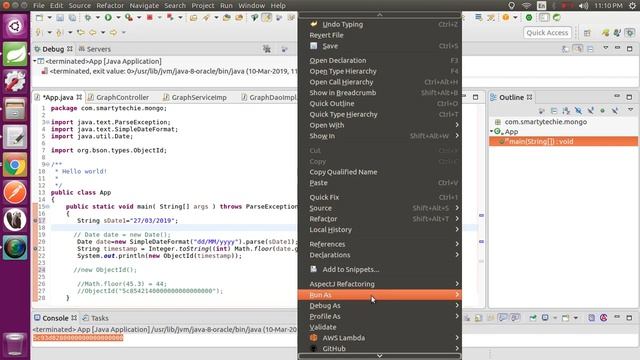Open Outline view menu dropdown triangle

(x=631, y=109)
